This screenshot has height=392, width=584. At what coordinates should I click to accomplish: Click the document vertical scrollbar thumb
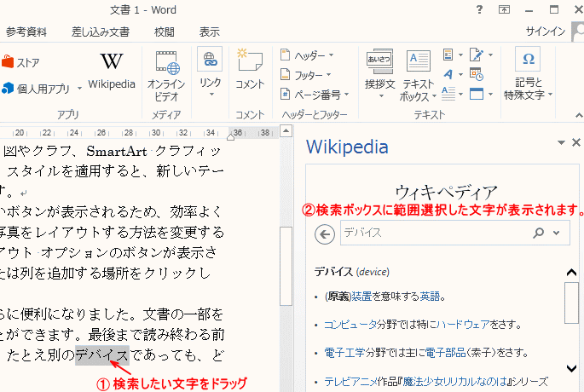[x=286, y=266]
